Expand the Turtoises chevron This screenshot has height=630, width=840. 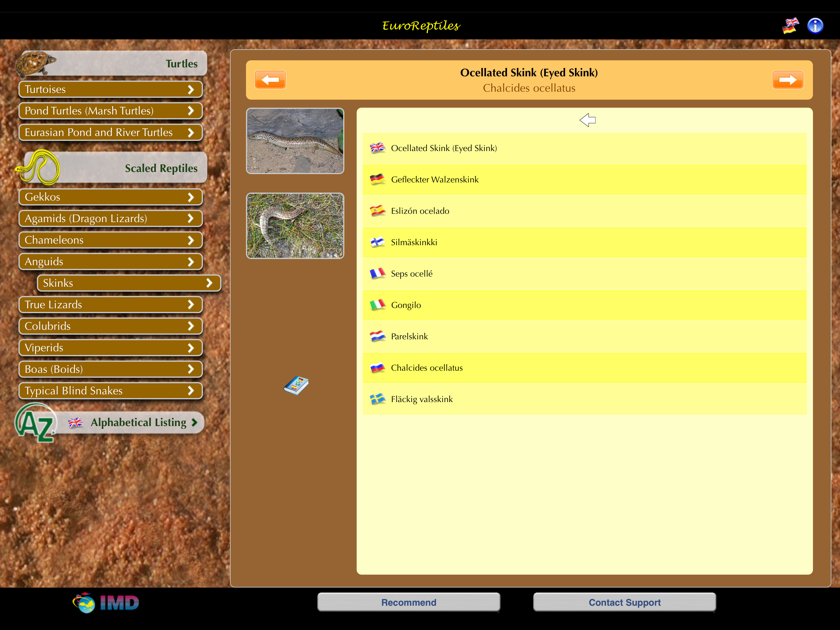point(191,89)
